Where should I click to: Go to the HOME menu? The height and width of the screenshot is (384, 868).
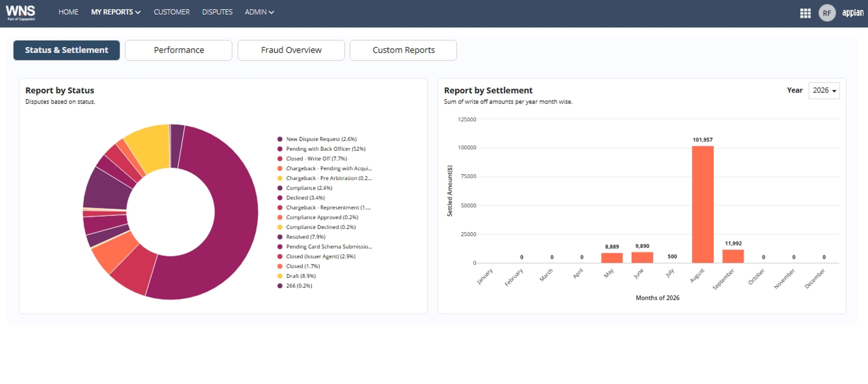pyautogui.click(x=68, y=12)
